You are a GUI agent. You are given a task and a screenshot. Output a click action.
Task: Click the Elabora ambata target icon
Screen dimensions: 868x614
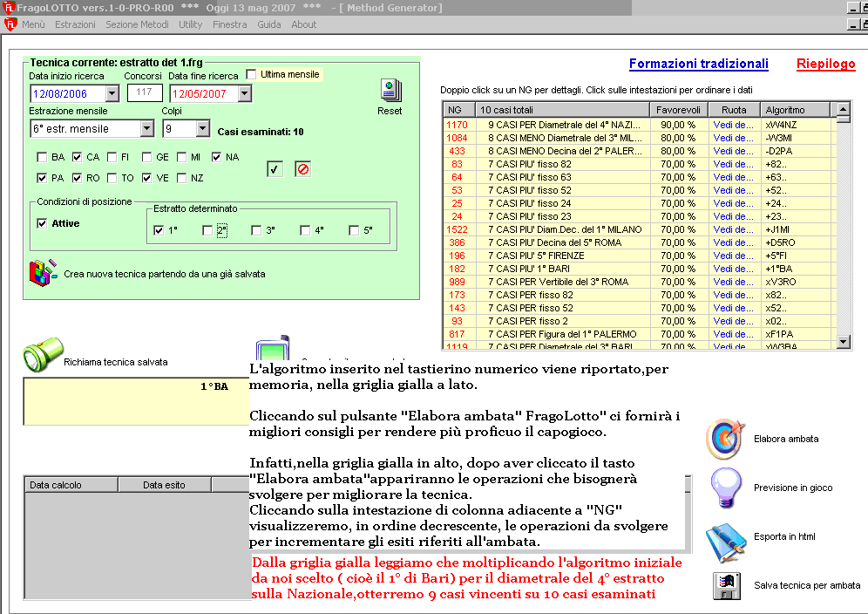[x=725, y=439]
